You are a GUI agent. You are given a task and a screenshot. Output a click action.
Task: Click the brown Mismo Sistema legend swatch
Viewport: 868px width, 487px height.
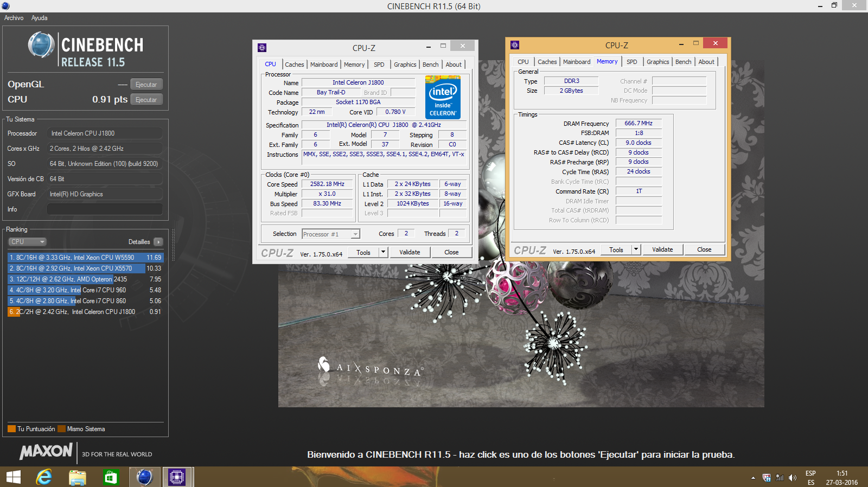[61, 429]
